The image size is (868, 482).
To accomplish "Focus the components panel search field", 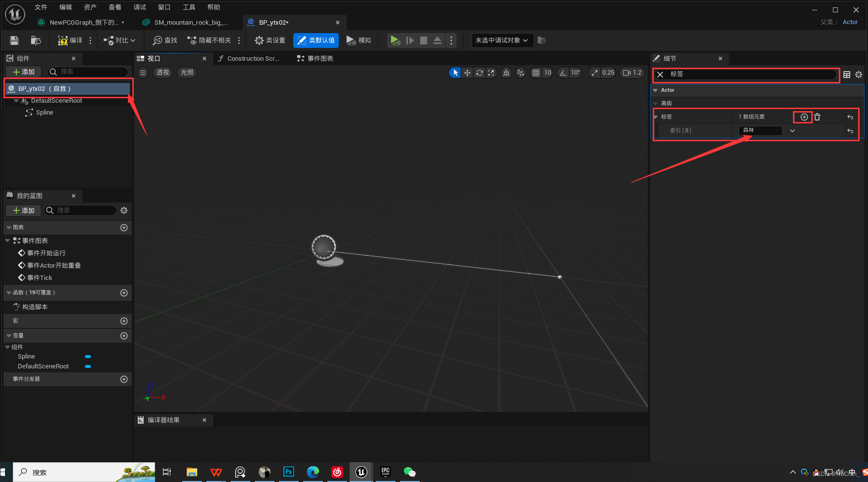I will click(x=88, y=72).
